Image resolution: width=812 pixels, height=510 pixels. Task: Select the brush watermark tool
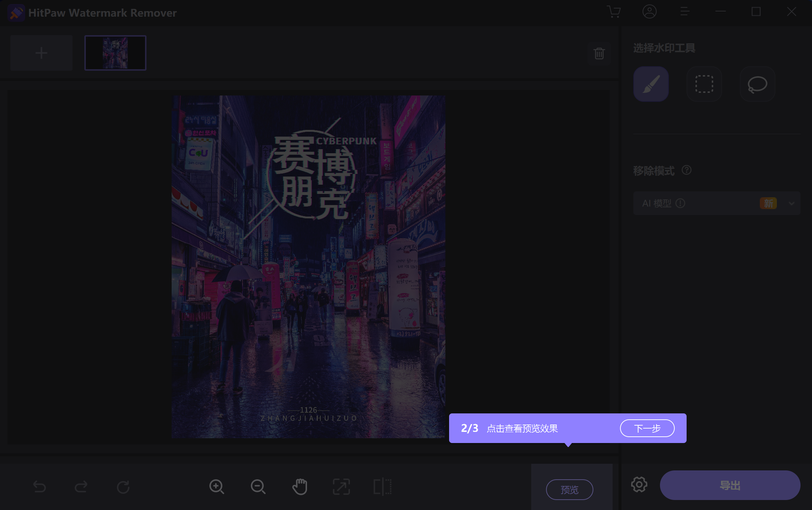(651, 84)
